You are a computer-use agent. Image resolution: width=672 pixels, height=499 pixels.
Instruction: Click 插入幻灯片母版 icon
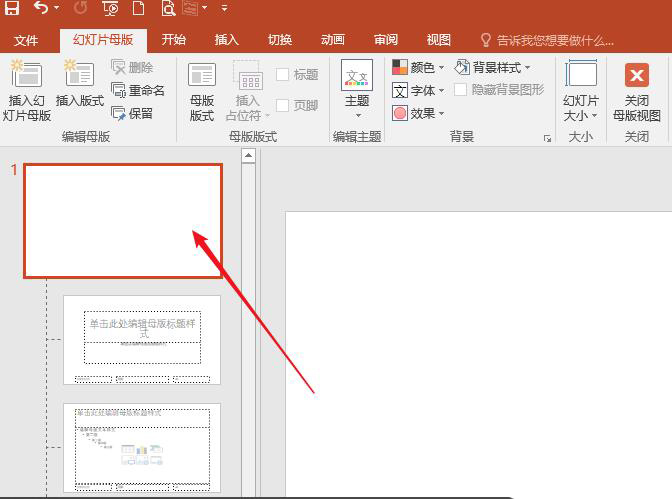point(26,76)
